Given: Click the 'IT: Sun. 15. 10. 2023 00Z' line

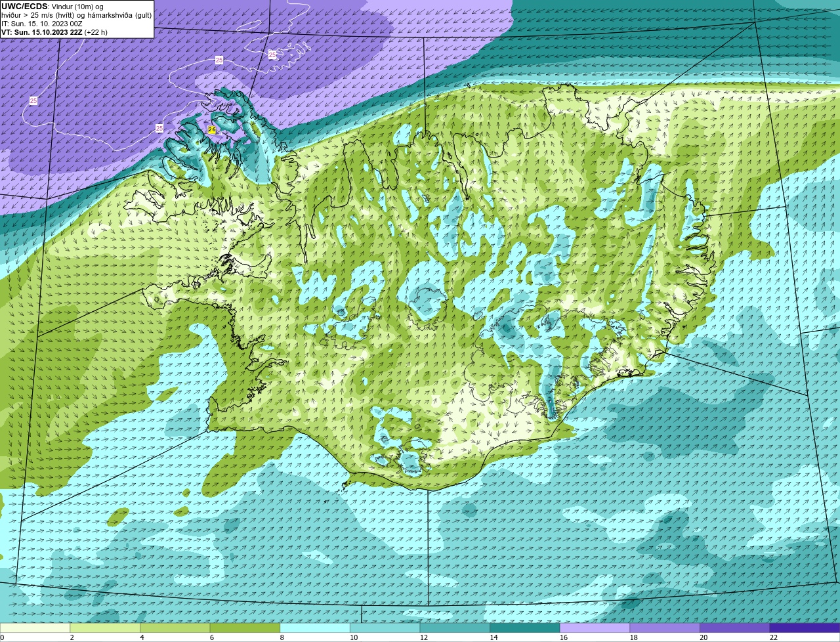Looking at the screenshot, I should coord(42,24).
